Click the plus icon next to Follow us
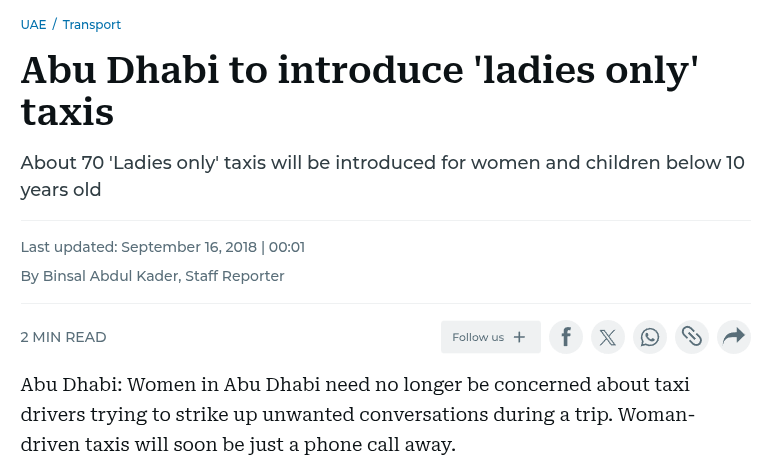This screenshot has height=472, width=757. pyautogui.click(x=519, y=337)
